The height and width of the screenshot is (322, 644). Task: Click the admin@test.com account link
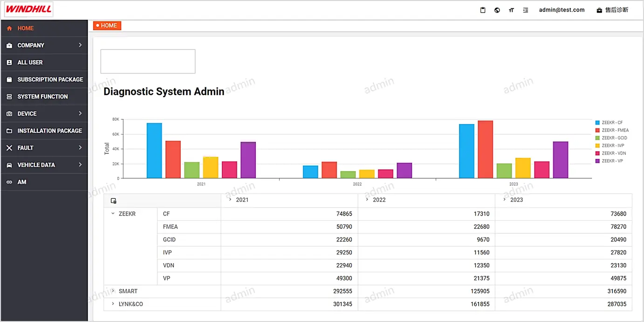pyautogui.click(x=562, y=10)
